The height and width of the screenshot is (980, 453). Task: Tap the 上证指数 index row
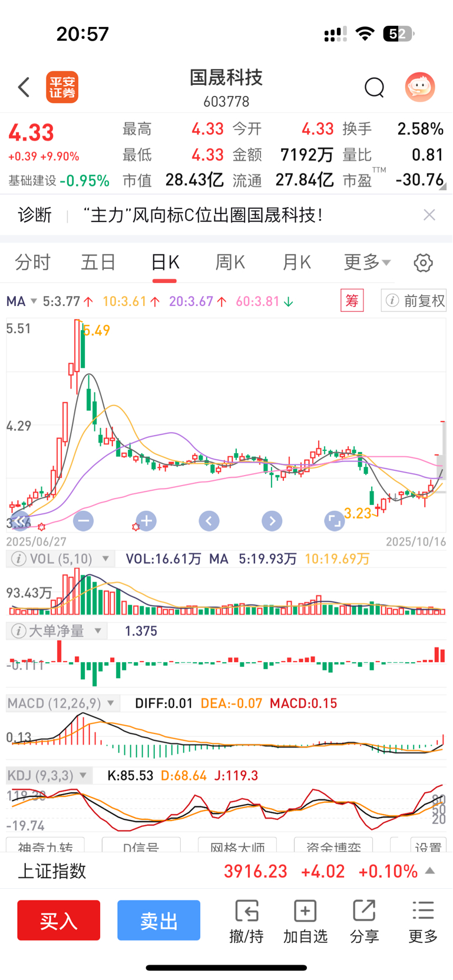[226, 871]
